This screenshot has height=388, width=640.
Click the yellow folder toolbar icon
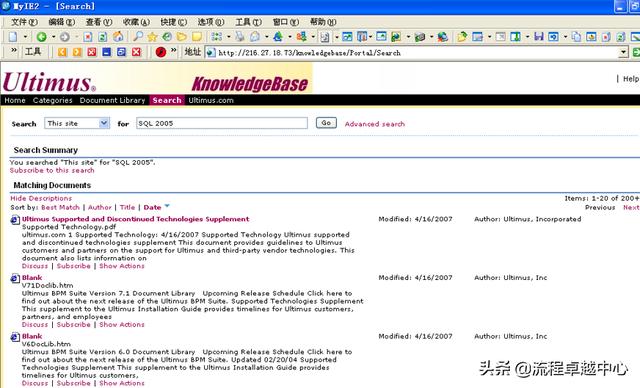pyautogui.click(x=182, y=37)
